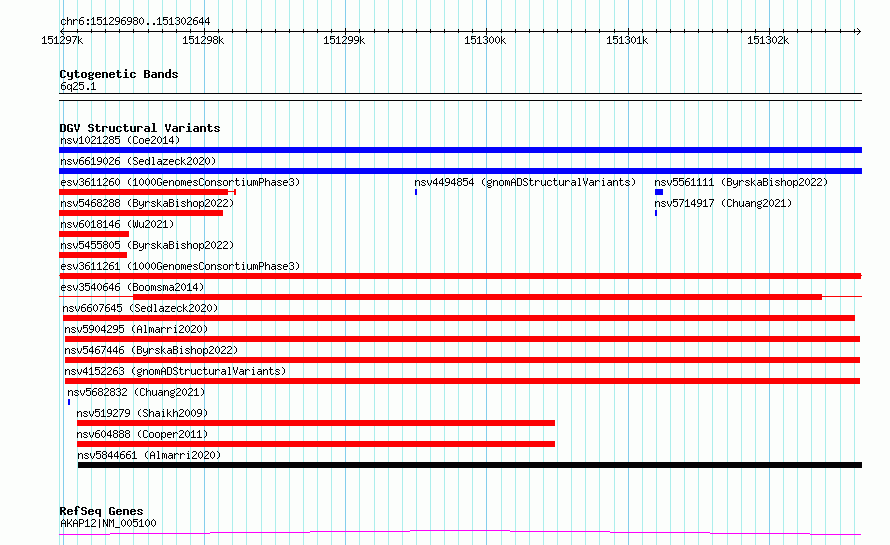Click the 151299k ruler position
This screenshot has height=545, width=890.
coord(344,40)
